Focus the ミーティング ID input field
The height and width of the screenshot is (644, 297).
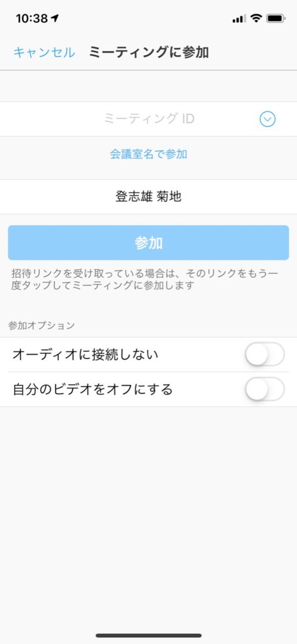tap(148, 119)
